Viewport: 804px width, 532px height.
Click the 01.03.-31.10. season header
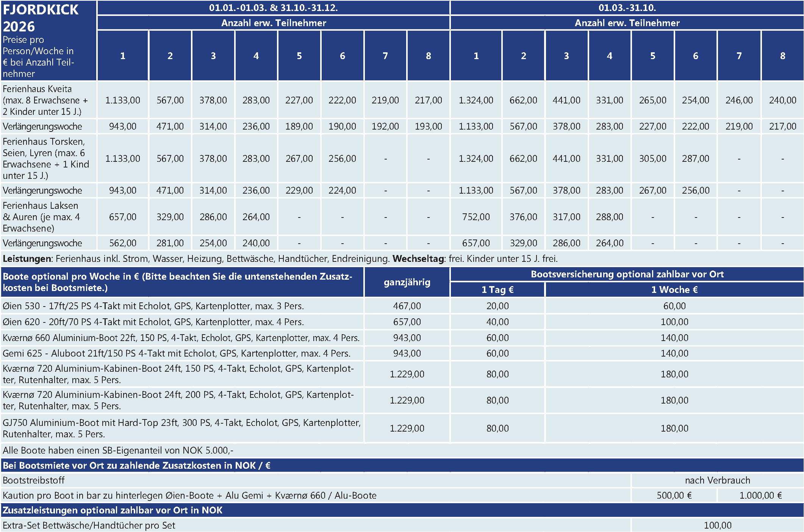pos(627,8)
